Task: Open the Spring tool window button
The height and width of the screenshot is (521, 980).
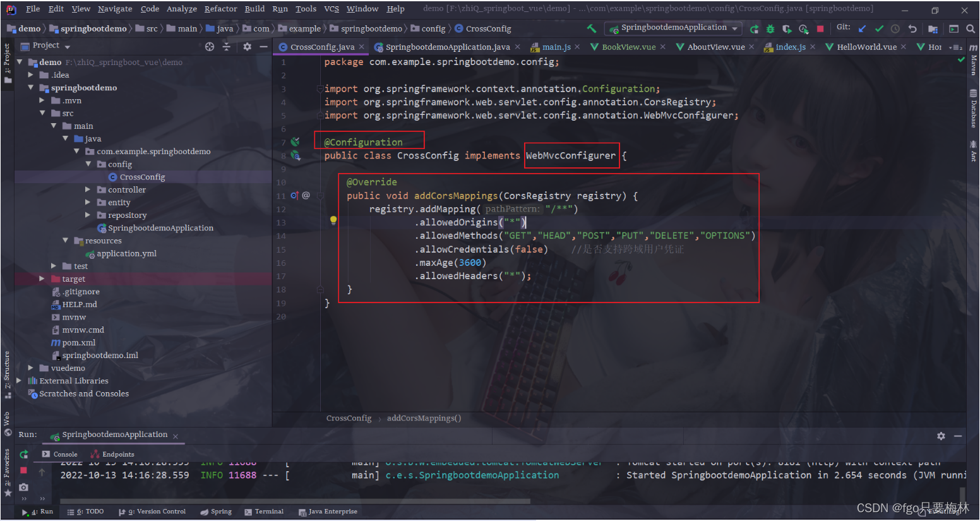Action: click(x=216, y=512)
